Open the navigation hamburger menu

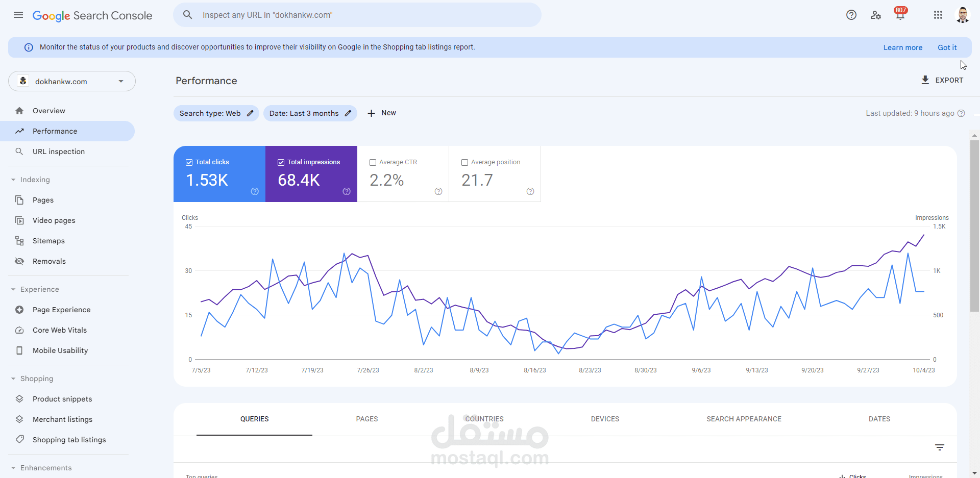(18, 15)
